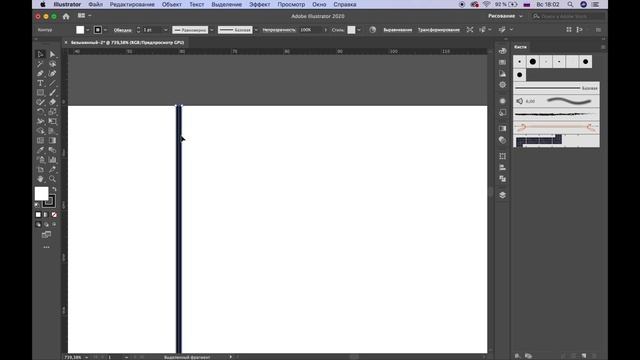Open Рисование workspace switcher

pyautogui.click(x=505, y=16)
